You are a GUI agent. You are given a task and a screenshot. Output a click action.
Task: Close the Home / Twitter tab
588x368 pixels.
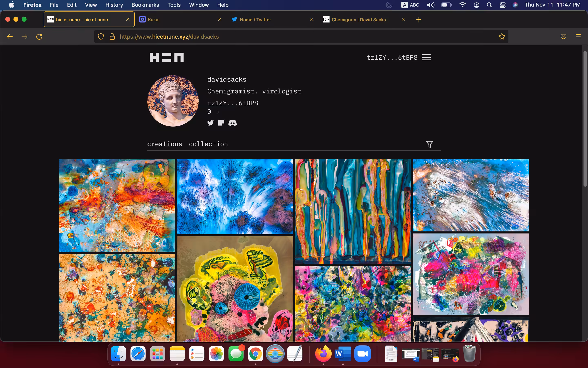pos(312,19)
